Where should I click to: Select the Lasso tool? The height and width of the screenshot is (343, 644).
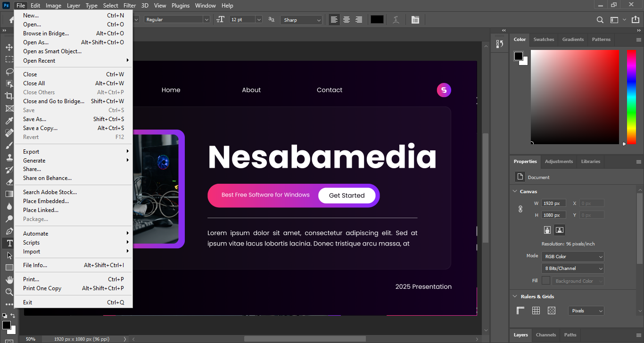pyautogui.click(x=9, y=72)
